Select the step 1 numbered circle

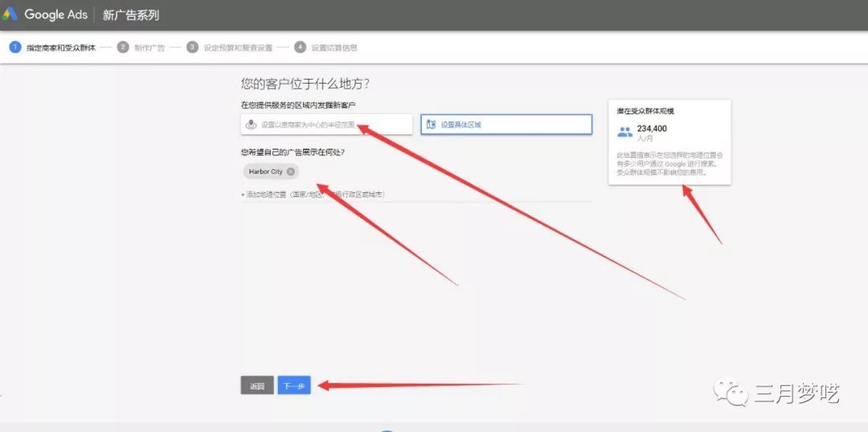[15, 47]
